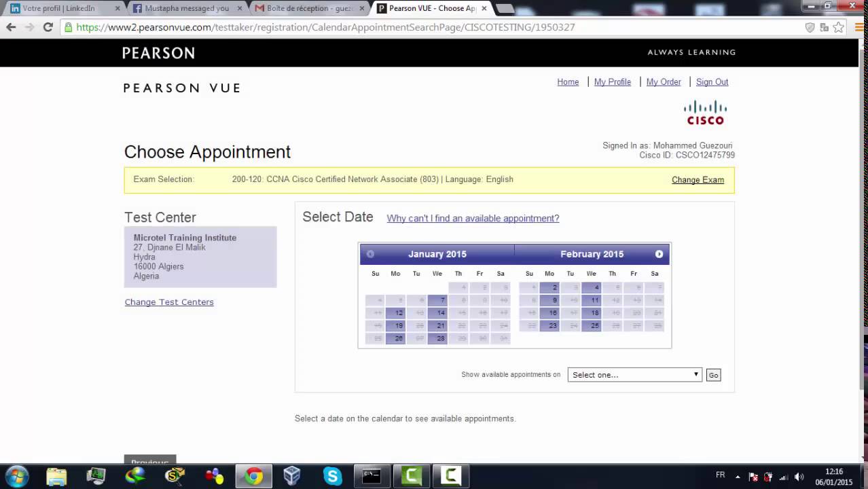
Task: Pick January 14 on the calendar
Action: [438, 313]
